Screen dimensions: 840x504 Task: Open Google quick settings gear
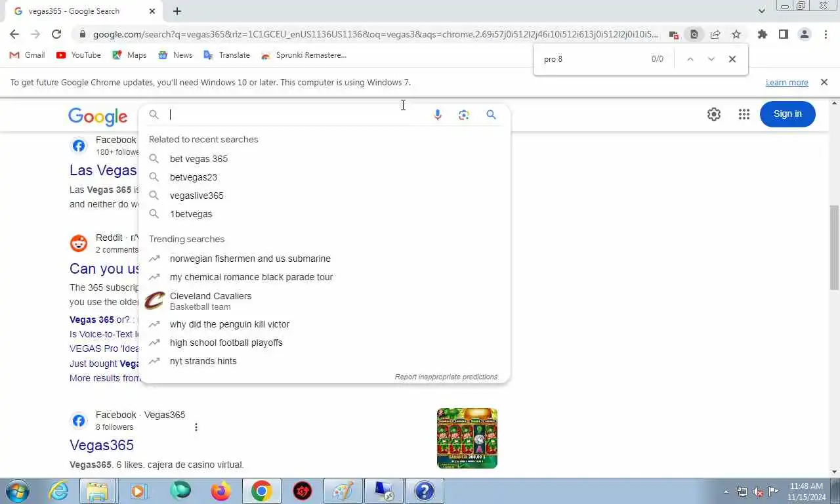pyautogui.click(x=714, y=114)
